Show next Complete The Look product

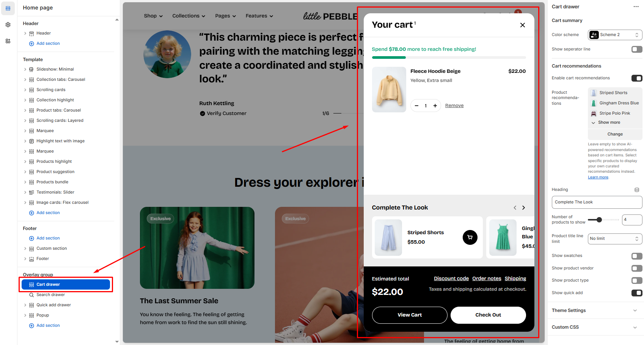click(x=523, y=208)
